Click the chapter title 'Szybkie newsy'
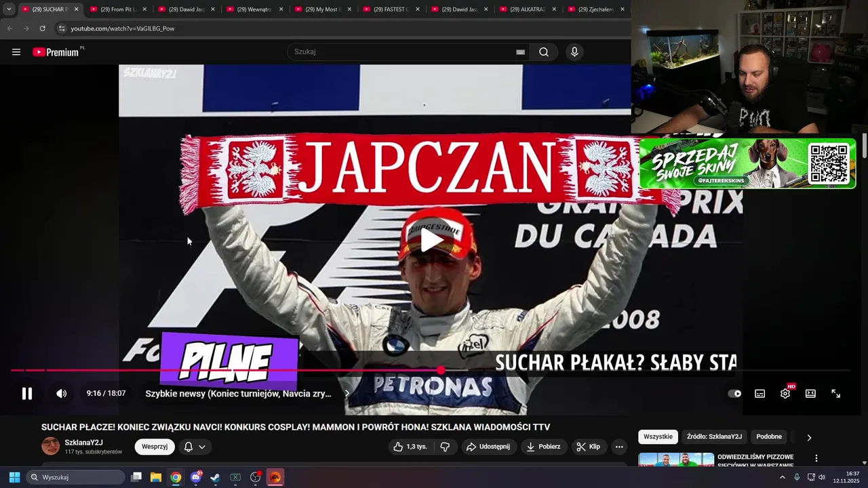The width and height of the screenshot is (868, 488). click(238, 393)
